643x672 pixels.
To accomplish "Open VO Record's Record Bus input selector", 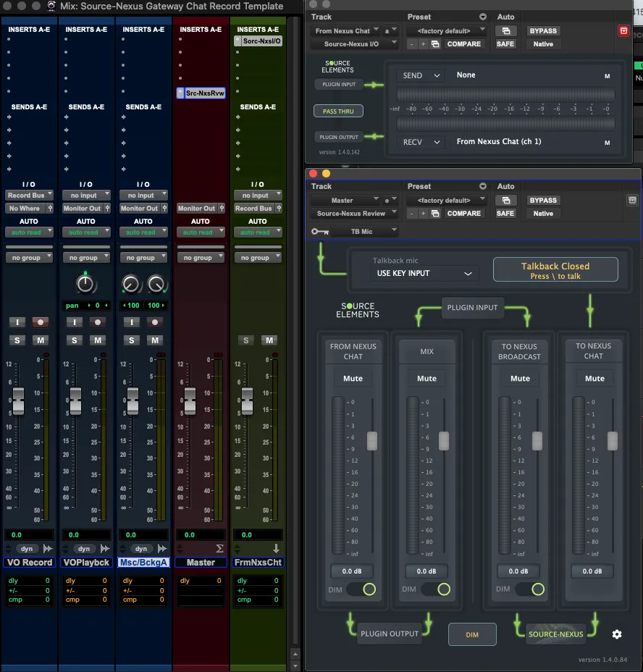I will [29, 196].
